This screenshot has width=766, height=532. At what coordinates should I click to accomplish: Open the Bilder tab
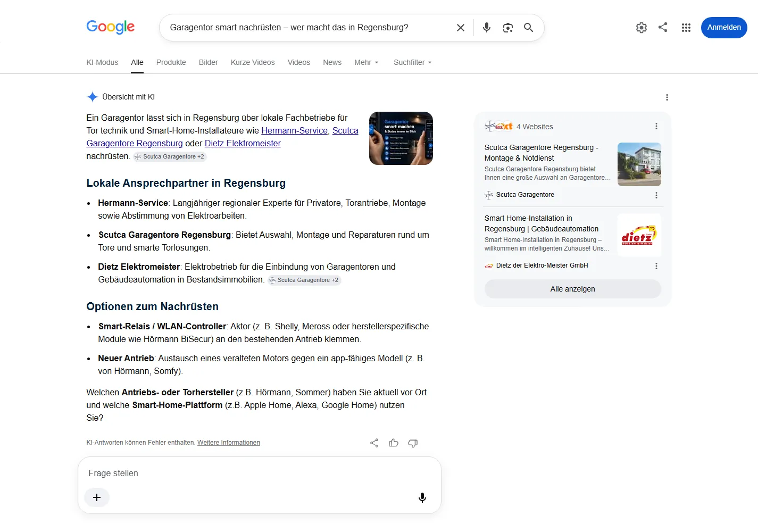(x=209, y=62)
